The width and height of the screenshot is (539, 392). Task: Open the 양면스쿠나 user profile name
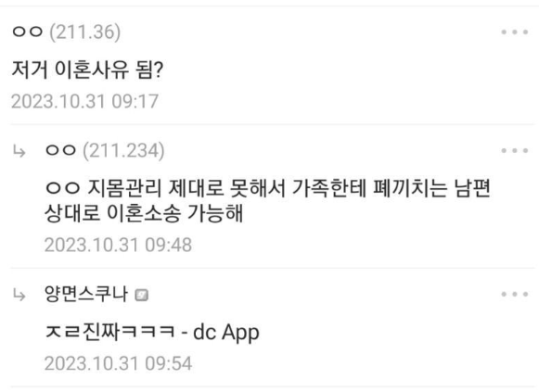pos(86,294)
